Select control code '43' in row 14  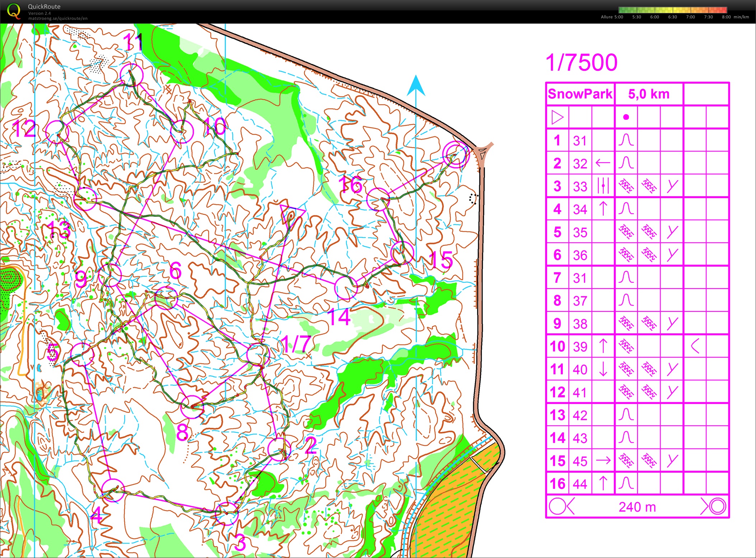click(580, 438)
